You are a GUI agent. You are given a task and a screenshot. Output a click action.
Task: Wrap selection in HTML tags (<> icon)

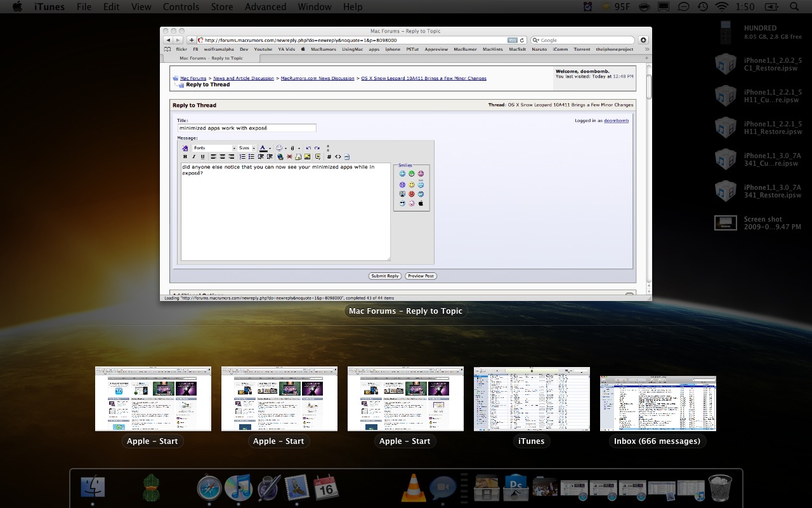tap(338, 156)
